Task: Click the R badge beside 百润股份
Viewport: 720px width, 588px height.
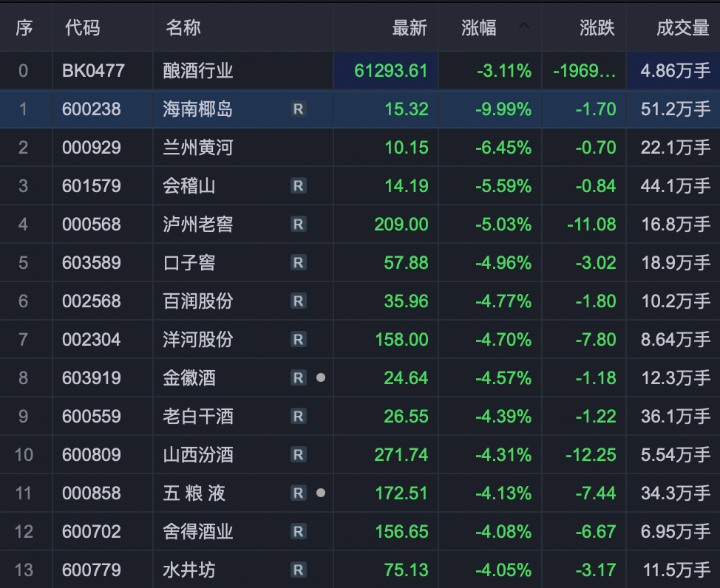Action: [298, 301]
